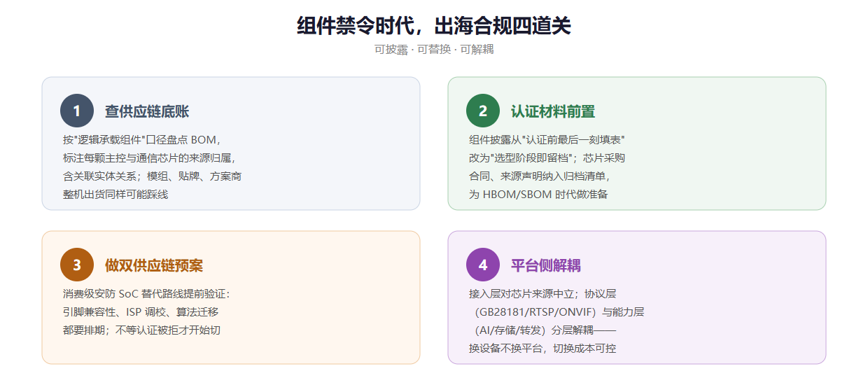Click the line 换设备不换平台，切换成本可控
This screenshot has height=392, width=868.
542,348
